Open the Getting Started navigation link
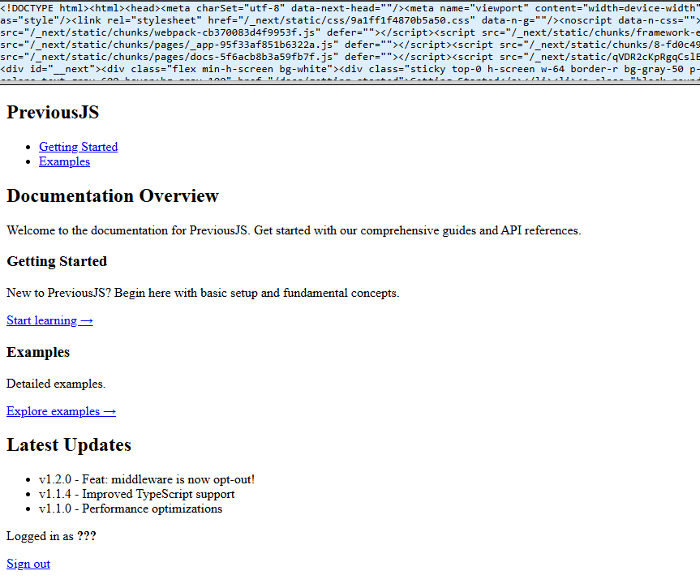 [x=78, y=147]
